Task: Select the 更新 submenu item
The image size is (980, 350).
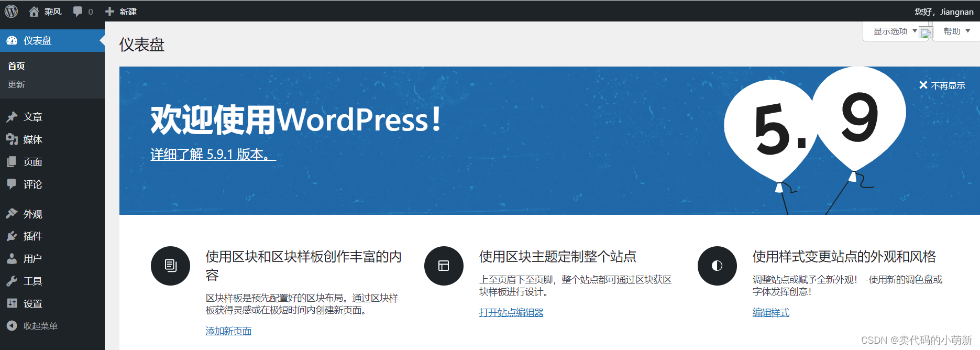Action: click(16, 84)
